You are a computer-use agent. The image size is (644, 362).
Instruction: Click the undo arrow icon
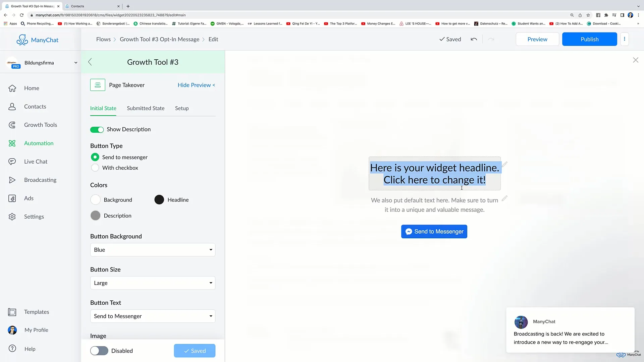click(473, 39)
